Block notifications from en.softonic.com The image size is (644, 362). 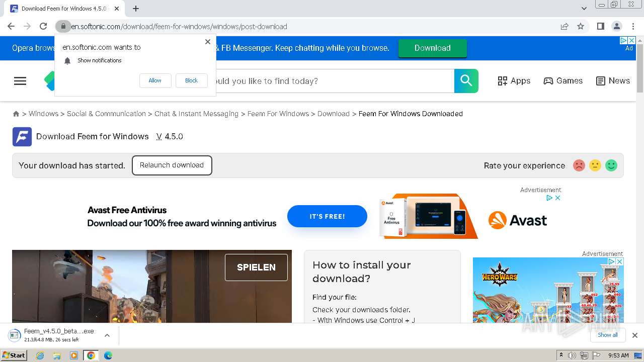(191, 80)
